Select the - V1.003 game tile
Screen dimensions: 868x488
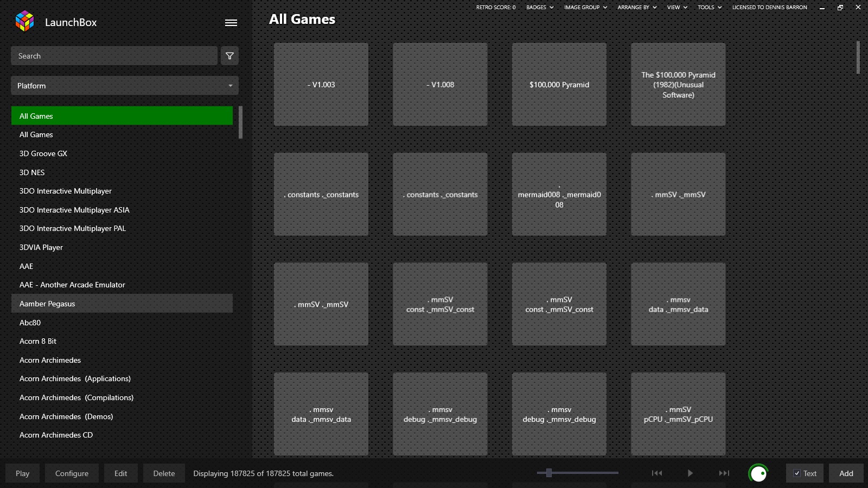321,85
